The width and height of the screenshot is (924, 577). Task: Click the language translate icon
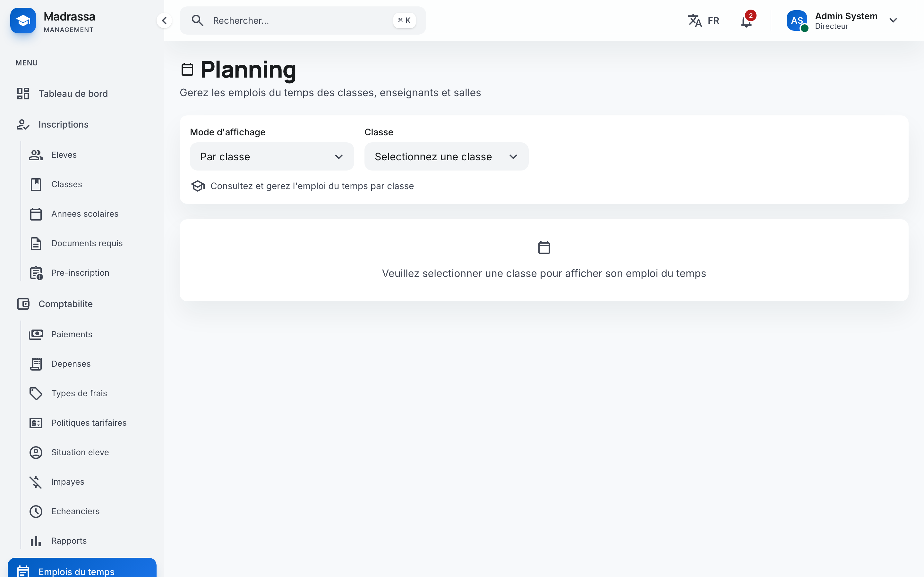tap(695, 21)
